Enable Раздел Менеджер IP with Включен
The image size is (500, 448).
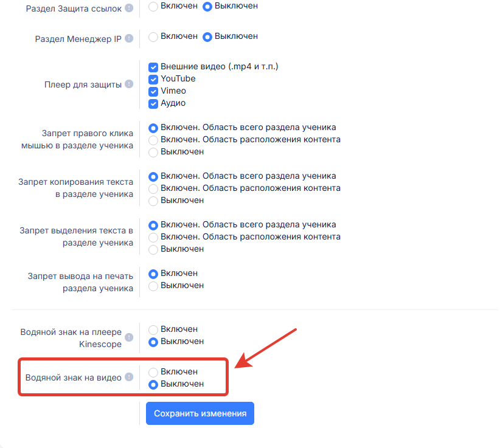click(153, 37)
